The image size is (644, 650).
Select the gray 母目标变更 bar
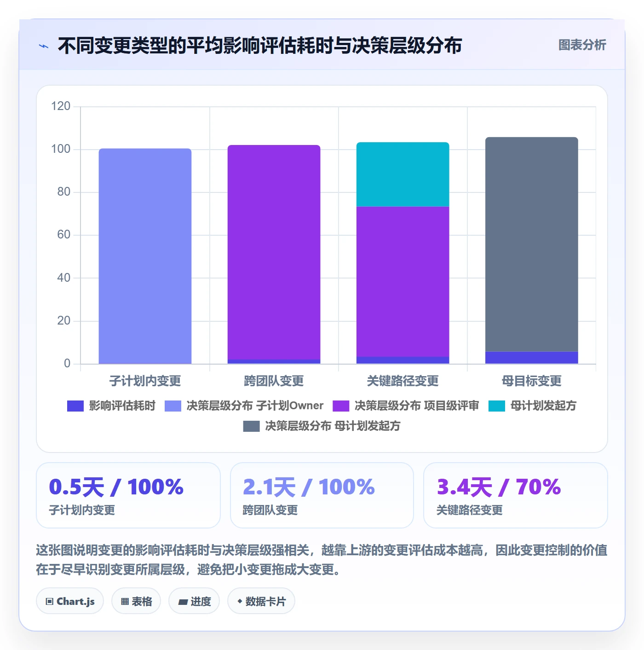tap(531, 244)
